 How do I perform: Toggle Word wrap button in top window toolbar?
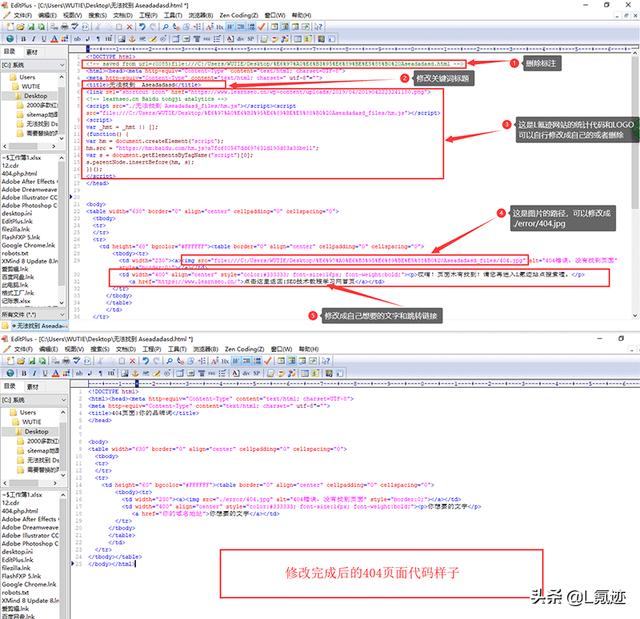[231, 27]
